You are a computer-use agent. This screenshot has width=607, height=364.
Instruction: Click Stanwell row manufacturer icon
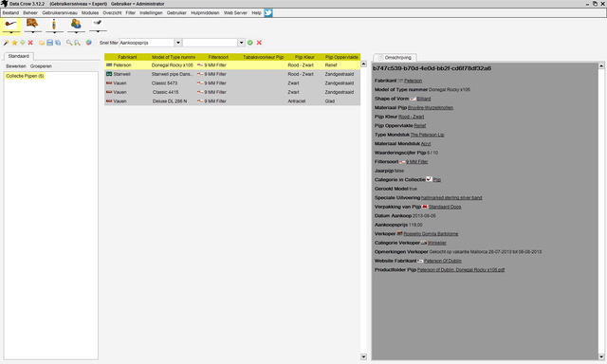109,74
